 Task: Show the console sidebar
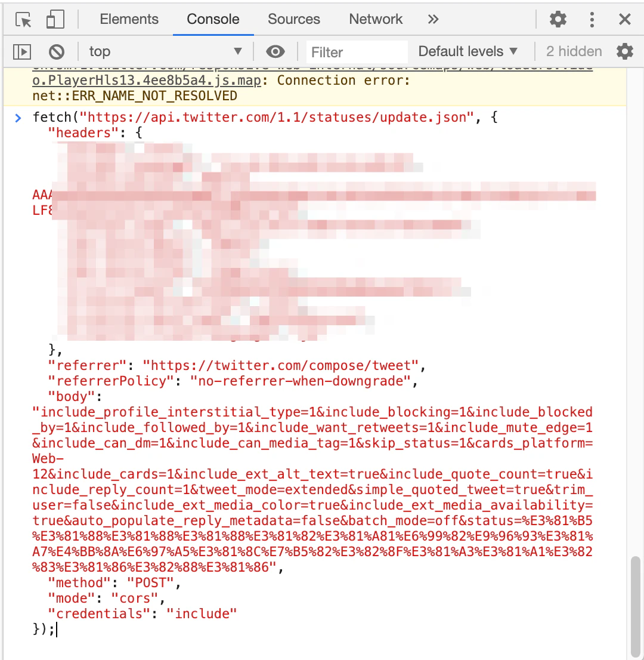point(22,52)
